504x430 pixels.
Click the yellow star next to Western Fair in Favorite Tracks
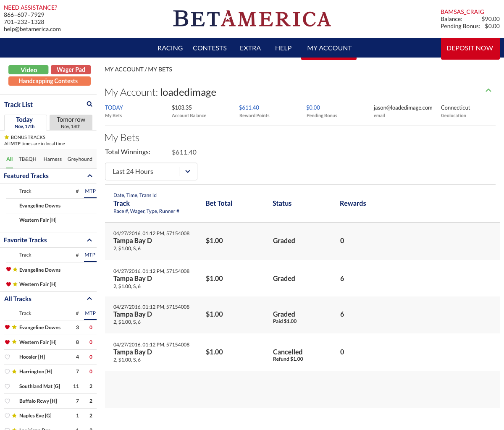(x=15, y=284)
